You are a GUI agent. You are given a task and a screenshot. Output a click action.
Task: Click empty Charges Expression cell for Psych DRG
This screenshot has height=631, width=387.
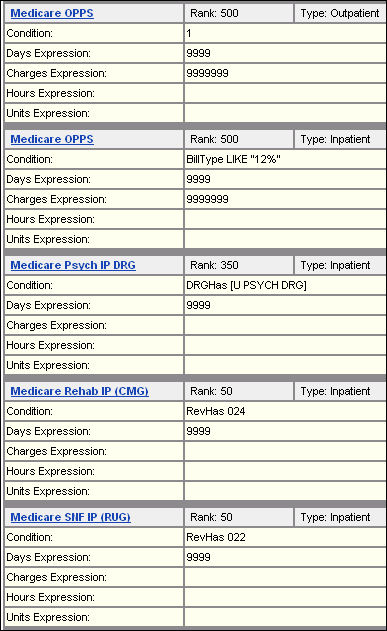click(285, 325)
